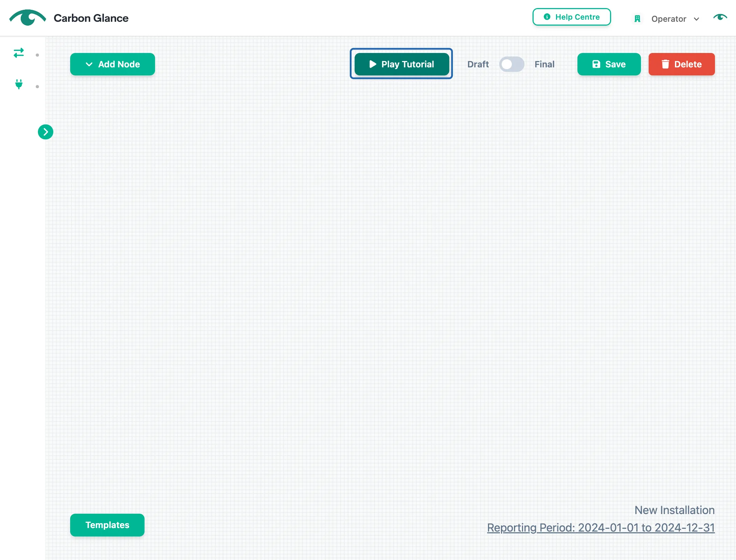This screenshot has height=560, width=736.
Task: Open the power plug sidebar icon
Action: pos(19,84)
